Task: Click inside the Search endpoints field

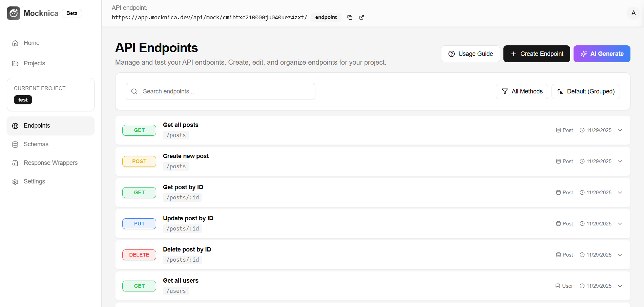Action: coord(220,91)
